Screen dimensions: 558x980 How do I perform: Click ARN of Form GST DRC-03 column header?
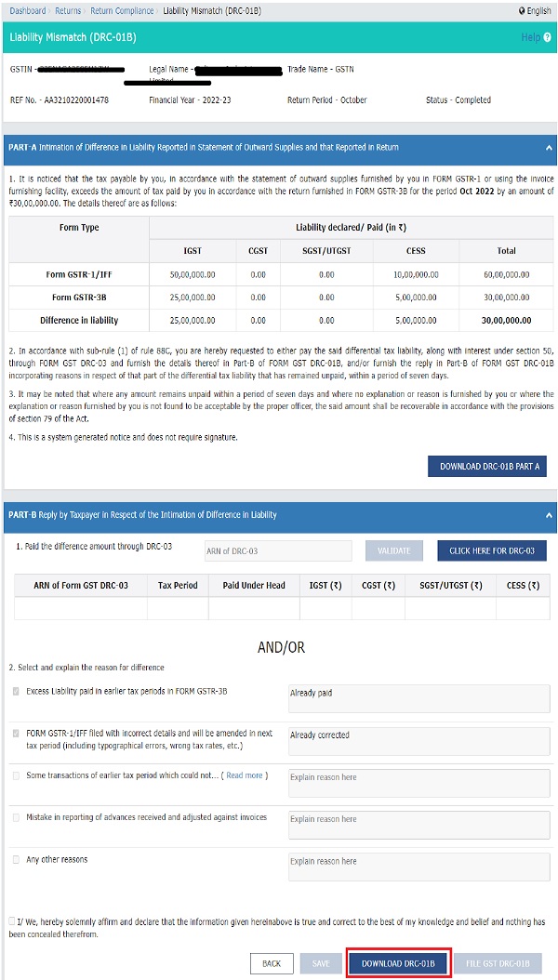[x=81, y=586]
